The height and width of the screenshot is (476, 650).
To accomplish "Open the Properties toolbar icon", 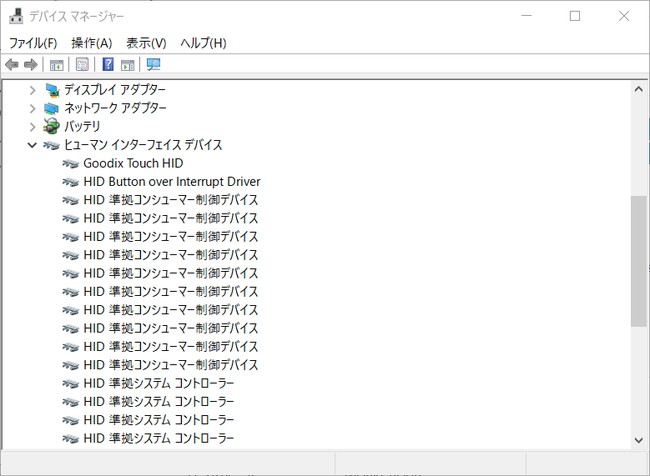I will point(82,65).
